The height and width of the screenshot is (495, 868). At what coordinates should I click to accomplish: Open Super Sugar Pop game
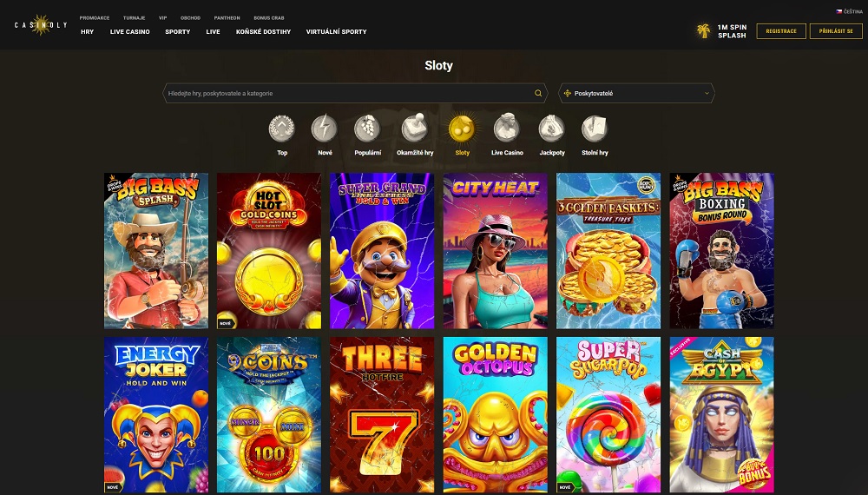tap(608, 415)
